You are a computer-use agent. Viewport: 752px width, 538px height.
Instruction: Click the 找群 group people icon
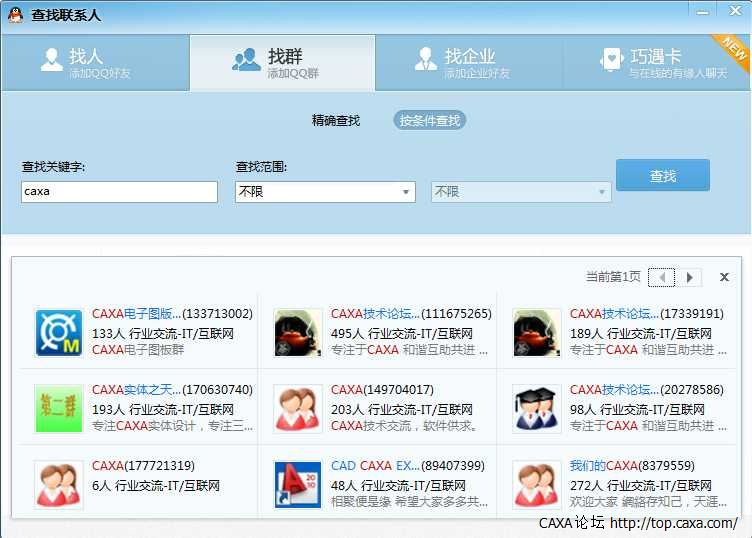point(246,59)
